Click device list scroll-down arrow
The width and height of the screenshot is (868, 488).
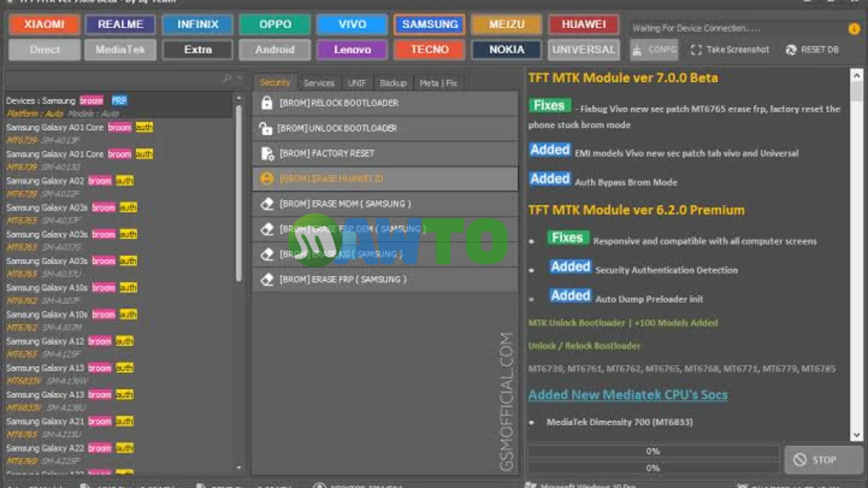[239, 468]
